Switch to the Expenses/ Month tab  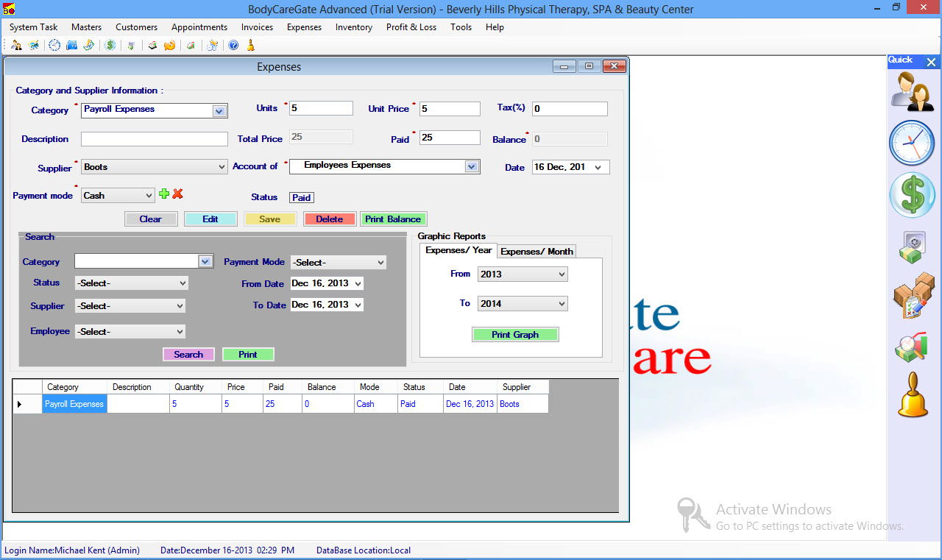536,252
